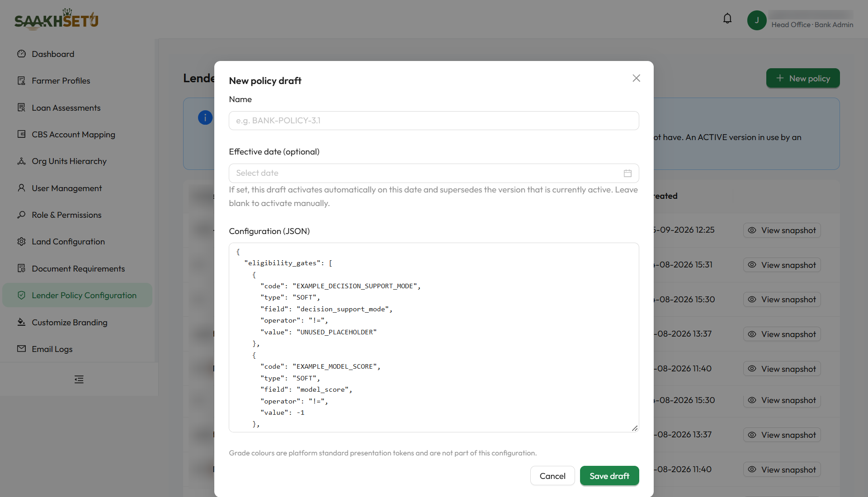Open the Effective date Select date field

point(434,173)
